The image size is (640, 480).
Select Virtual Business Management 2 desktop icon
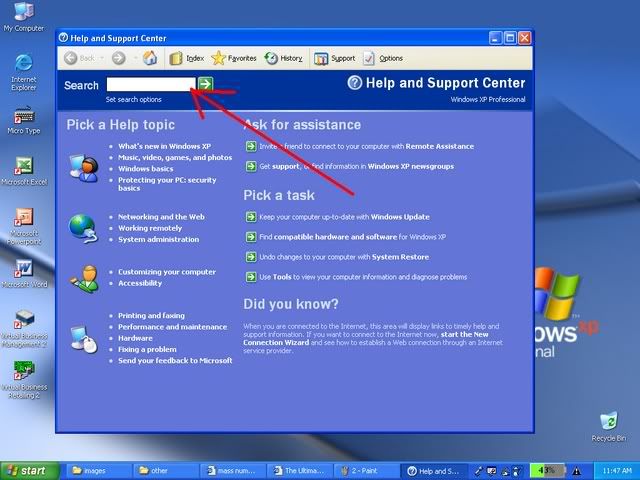[x=24, y=329]
